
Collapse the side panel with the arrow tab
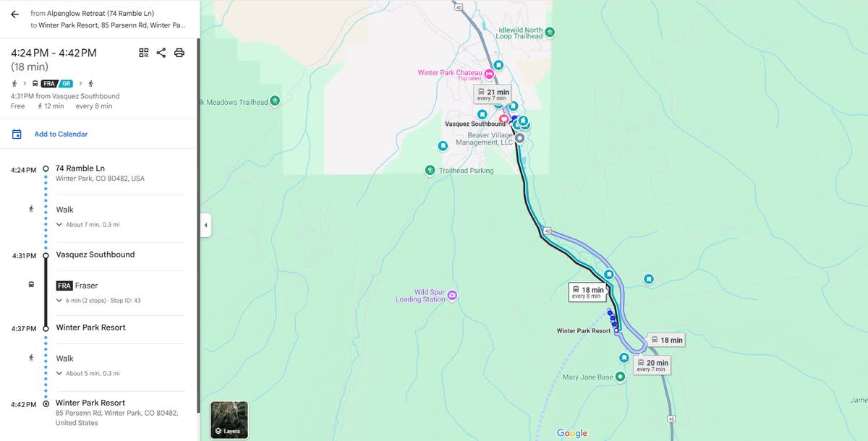205,226
